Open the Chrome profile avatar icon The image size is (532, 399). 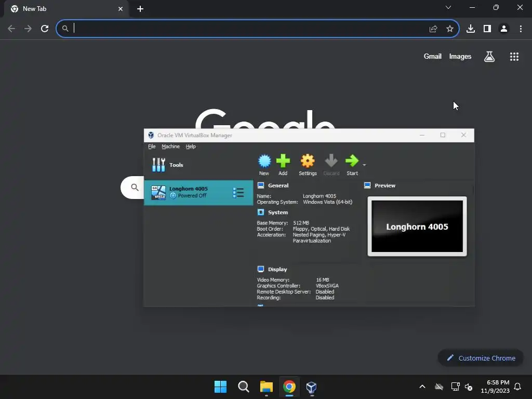point(504,29)
